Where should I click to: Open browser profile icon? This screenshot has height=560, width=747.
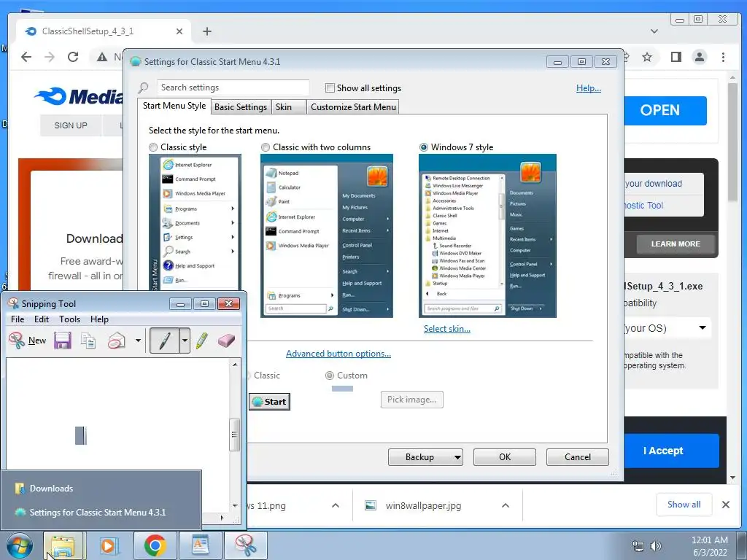coord(700,57)
